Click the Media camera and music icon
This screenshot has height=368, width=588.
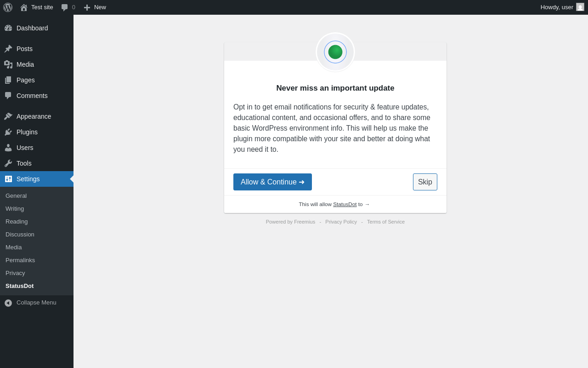coord(8,64)
